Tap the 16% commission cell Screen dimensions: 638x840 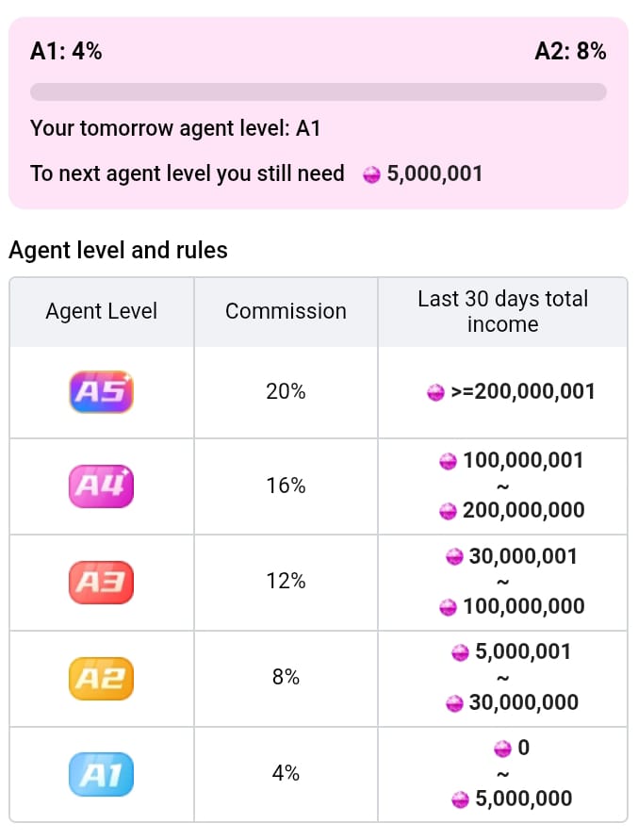point(286,486)
